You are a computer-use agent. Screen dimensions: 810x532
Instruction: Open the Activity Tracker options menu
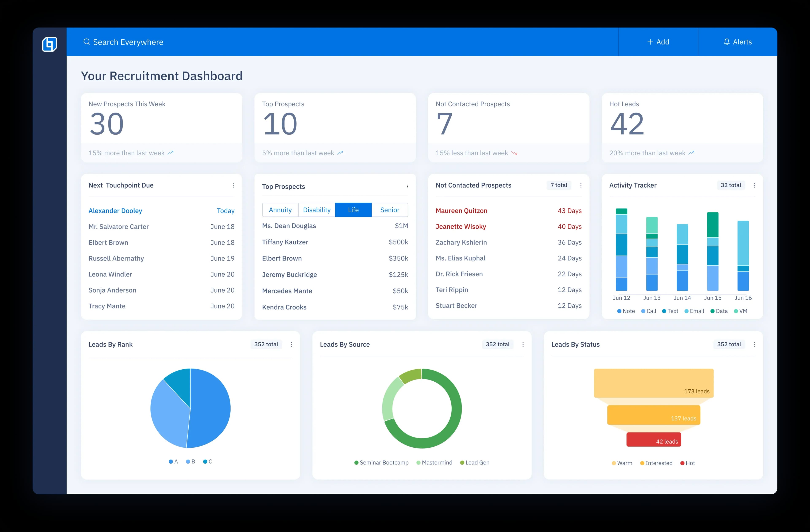755,185
